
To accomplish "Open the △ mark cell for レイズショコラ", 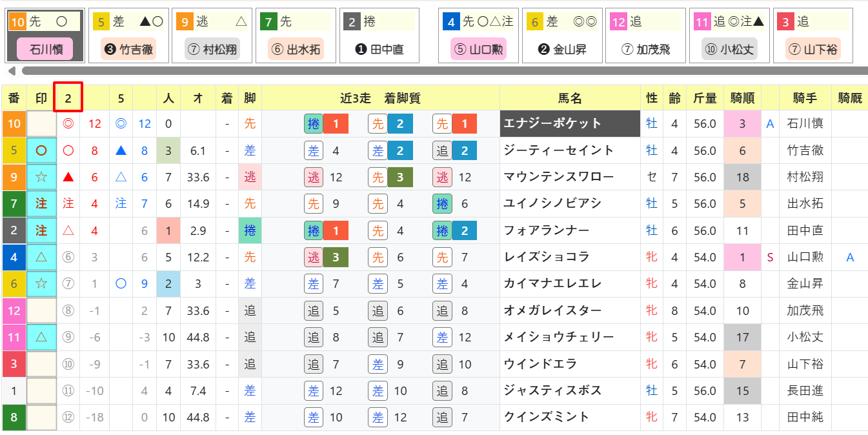I will point(41,257).
